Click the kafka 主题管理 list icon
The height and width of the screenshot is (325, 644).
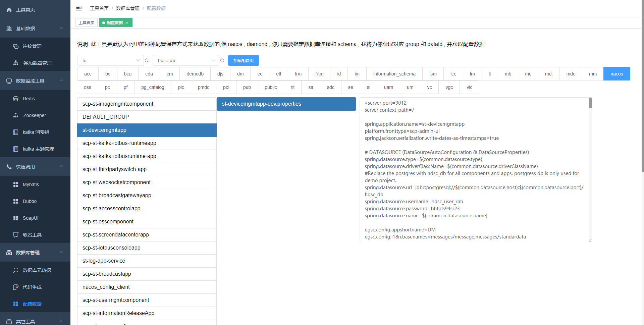(x=16, y=149)
